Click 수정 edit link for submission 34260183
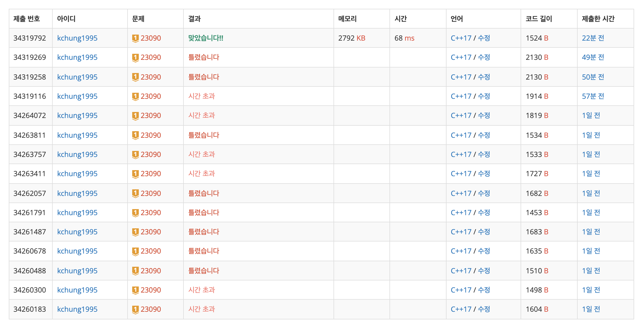Viewport: 644px width, 326px height. tap(484, 309)
